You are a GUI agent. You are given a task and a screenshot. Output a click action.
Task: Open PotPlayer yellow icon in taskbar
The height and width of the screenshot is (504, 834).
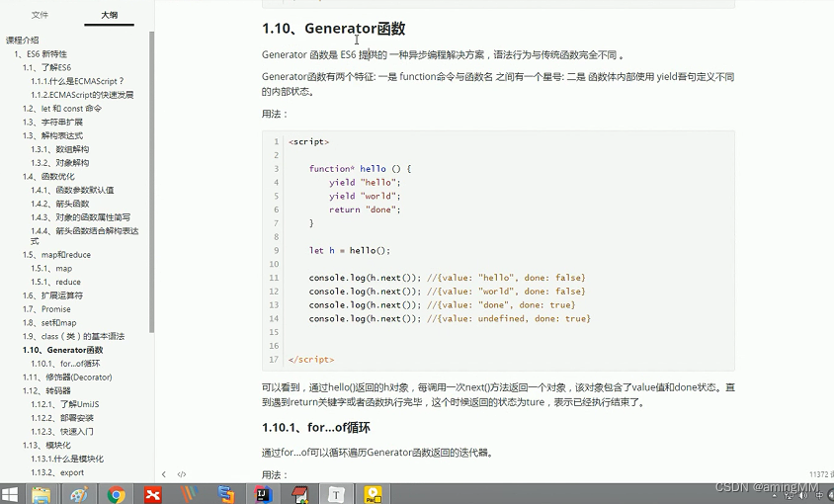(x=373, y=494)
